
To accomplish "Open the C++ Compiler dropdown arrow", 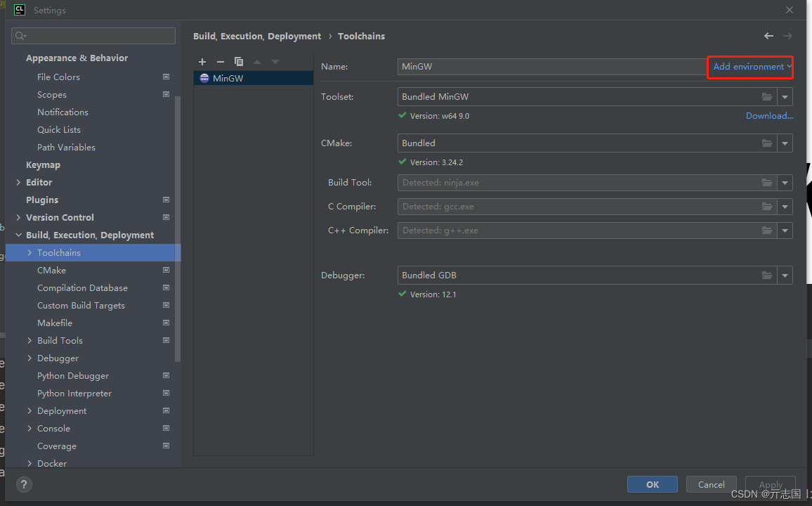I will [x=785, y=231].
